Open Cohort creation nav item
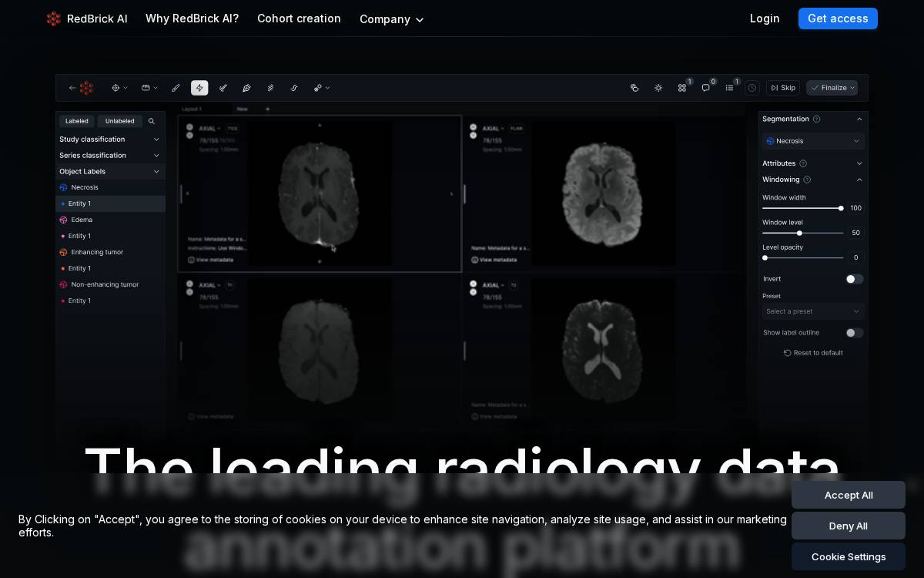 point(299,18)
